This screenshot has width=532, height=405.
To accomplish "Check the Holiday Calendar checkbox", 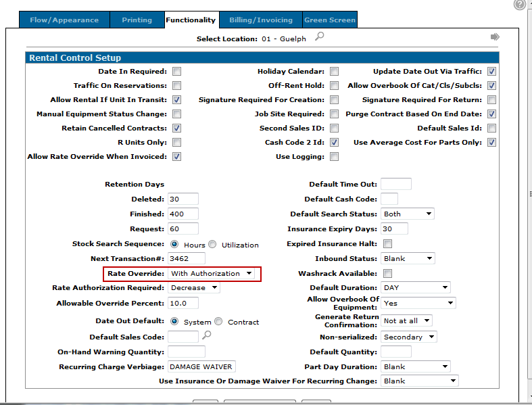I will pos(334,72).
